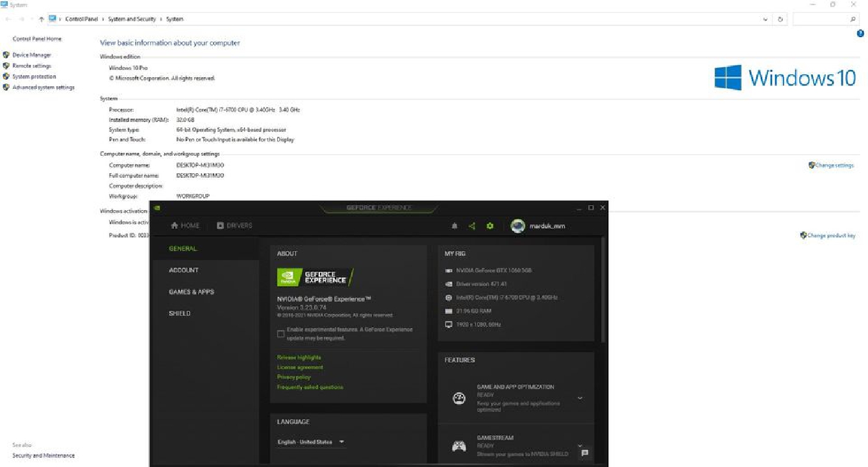Select Games & Apps settings section
This screenshot has width=868, height=467.
click(192, 292)
